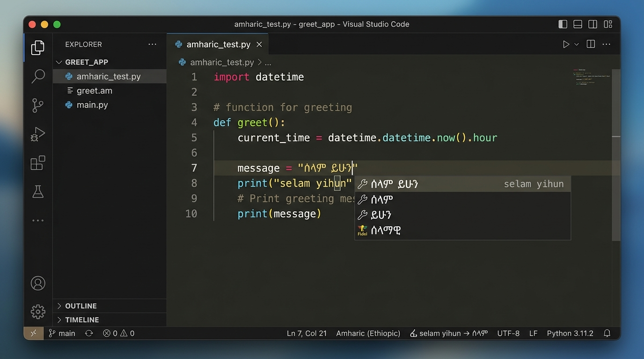The width and height of the screenshot is (644, 359).
Task: Click Ln 7, Col 21 status entry
Action: [x=307, y=333]
